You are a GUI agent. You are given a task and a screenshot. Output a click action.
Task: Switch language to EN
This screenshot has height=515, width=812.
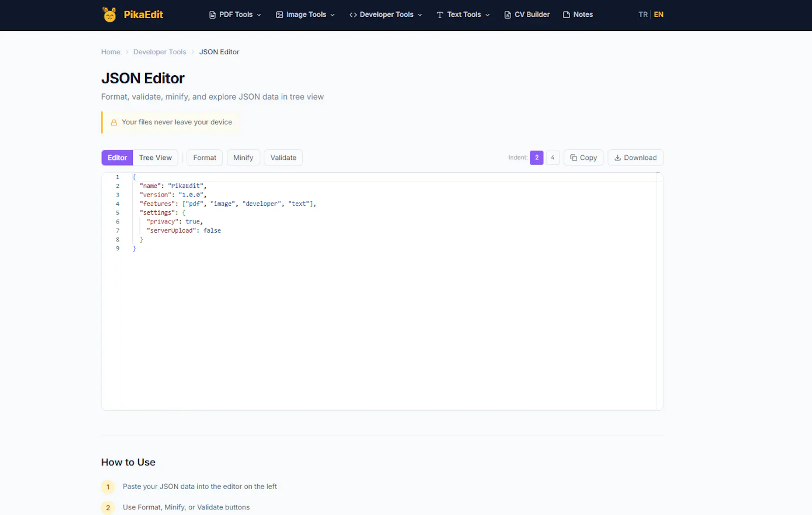(x=659, y=14)
